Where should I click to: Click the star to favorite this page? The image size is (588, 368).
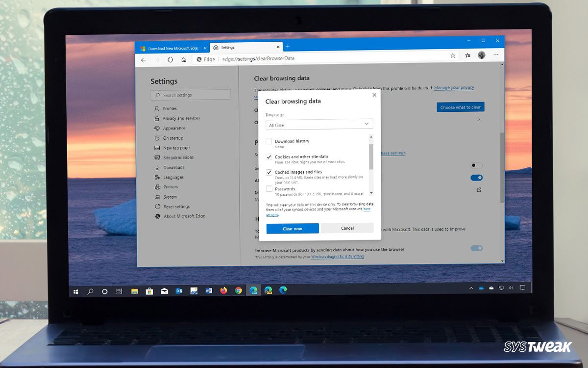[x=453, y=56]
